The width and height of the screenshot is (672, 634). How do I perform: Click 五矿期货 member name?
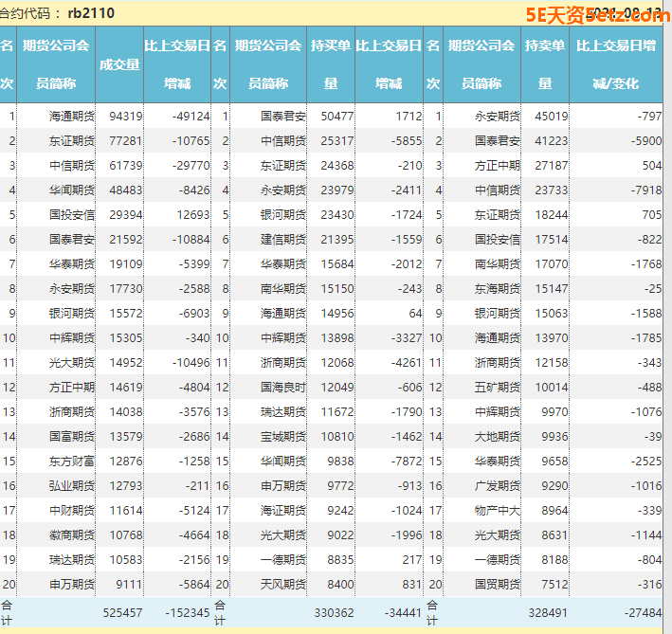[498, 388]
